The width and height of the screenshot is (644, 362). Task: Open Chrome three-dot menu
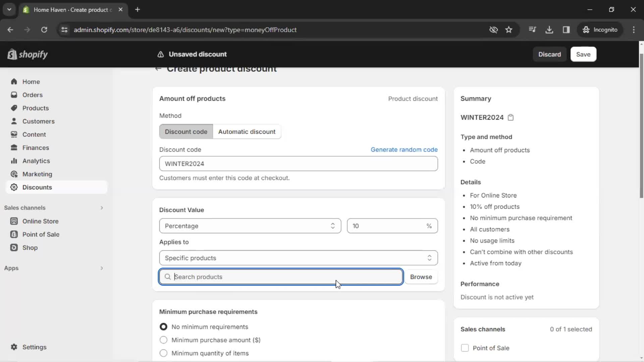(634, 29)
